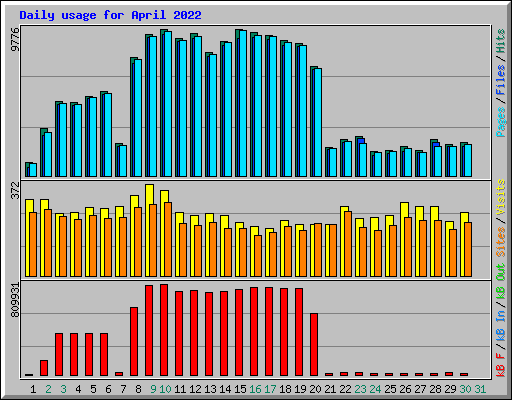Click green x-axis day label '16'

click(255, 389)
